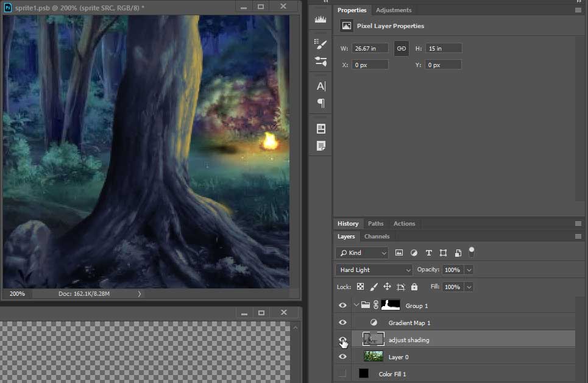Filter for adjustment layers icon
588x383 pixels.
pos(414,252)
